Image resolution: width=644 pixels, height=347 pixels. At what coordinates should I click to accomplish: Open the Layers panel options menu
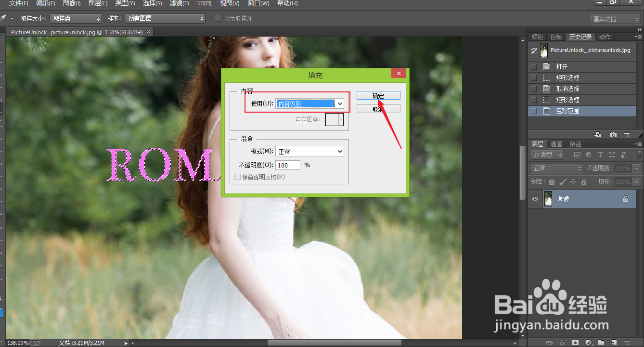pos(638,144)
